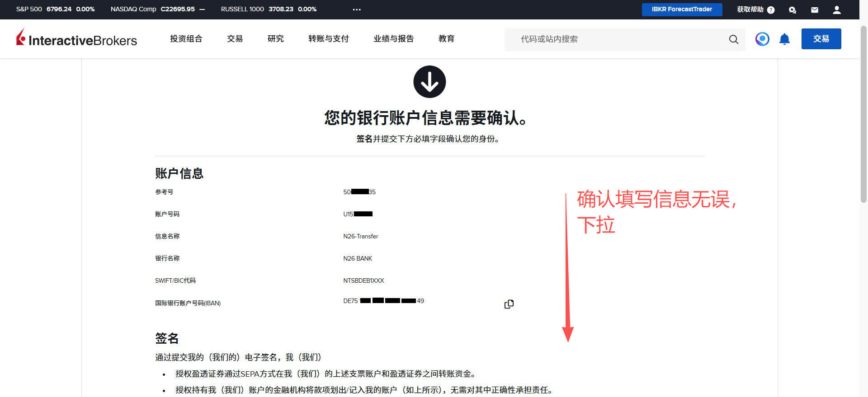
Task: Open the 业绩与报告 menu
Action: point(393,39)
